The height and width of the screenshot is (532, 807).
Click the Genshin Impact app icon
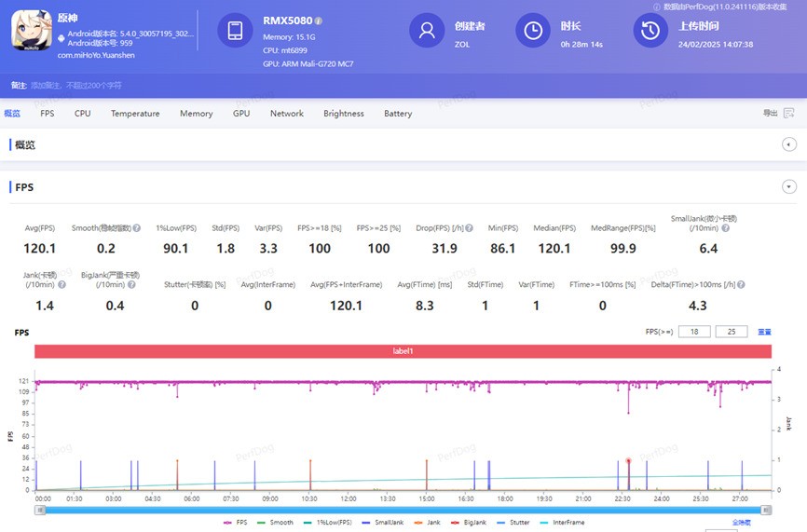30,31
